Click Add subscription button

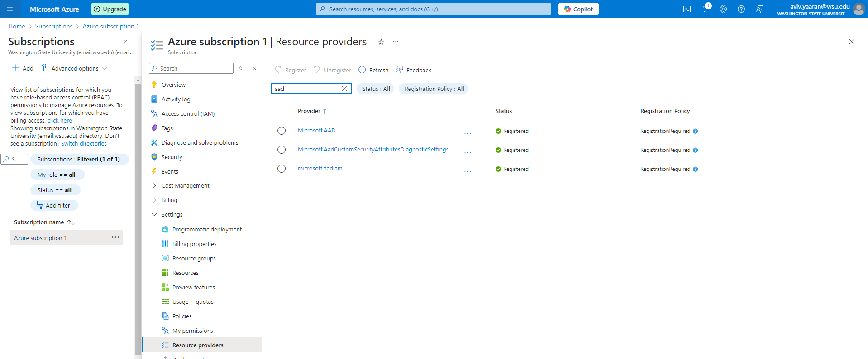click(x=23, y=68)
